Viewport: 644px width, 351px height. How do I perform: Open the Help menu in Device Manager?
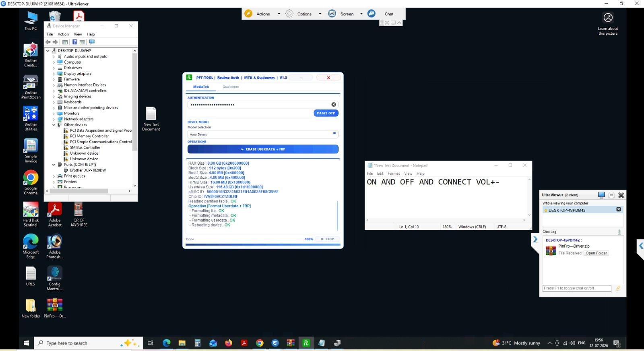coord(91,34)
